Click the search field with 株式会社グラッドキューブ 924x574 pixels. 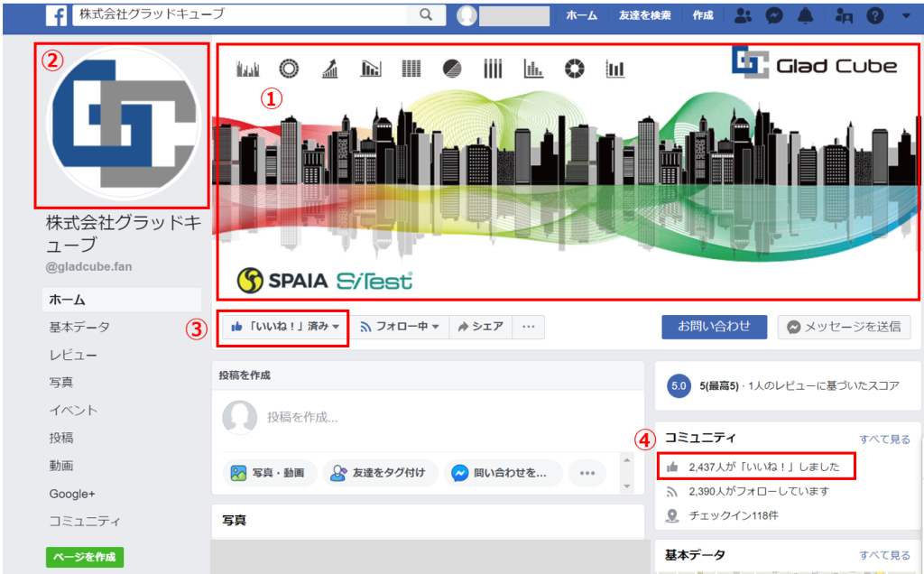[240, 14]
